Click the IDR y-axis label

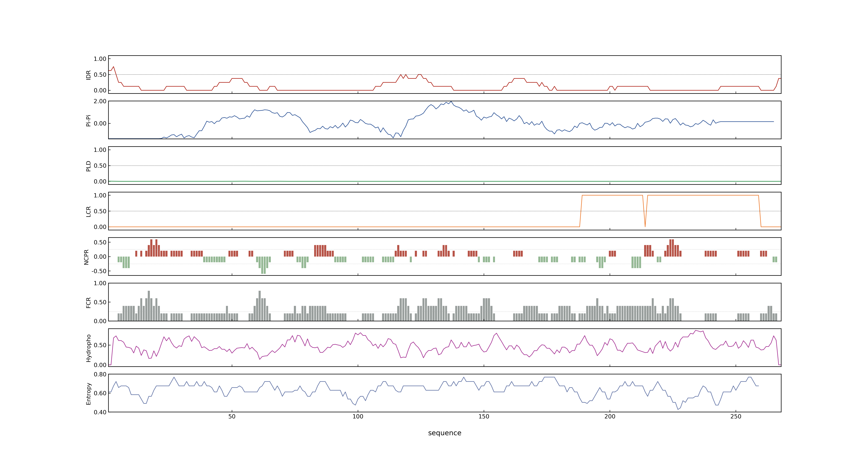click(89, 75)
